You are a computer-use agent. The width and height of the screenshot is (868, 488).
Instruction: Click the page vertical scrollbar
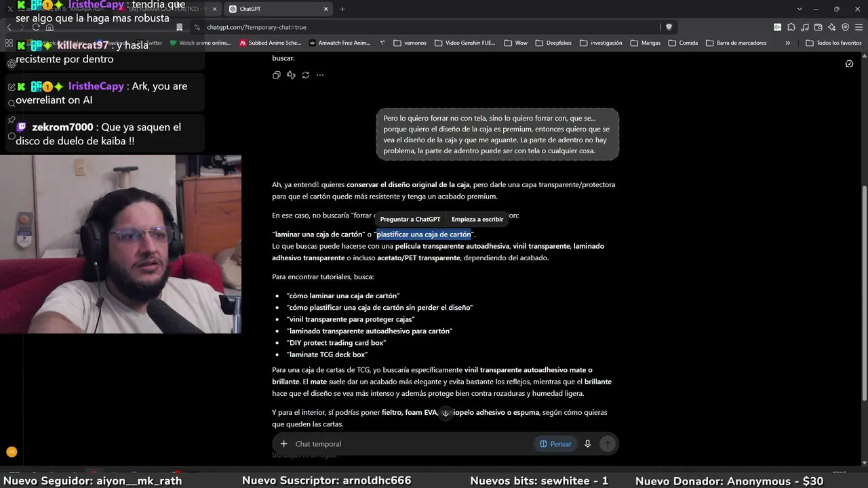coord(863,293)
